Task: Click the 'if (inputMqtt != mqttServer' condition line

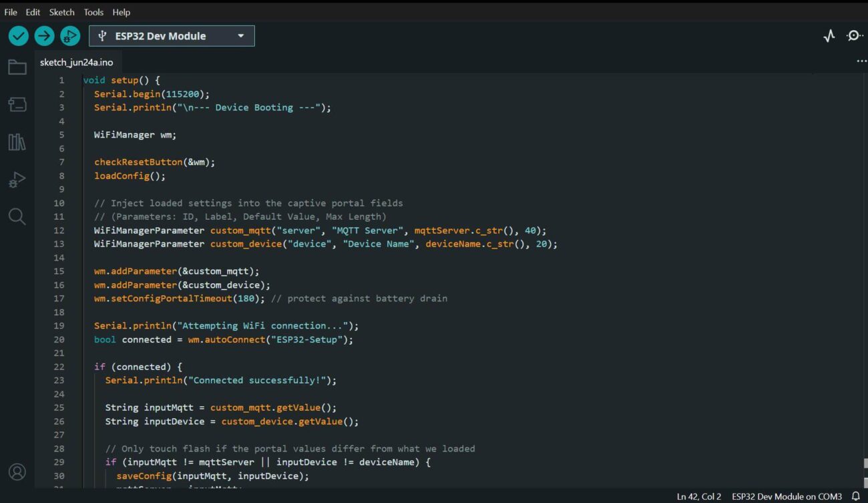Action: point(268,462)
